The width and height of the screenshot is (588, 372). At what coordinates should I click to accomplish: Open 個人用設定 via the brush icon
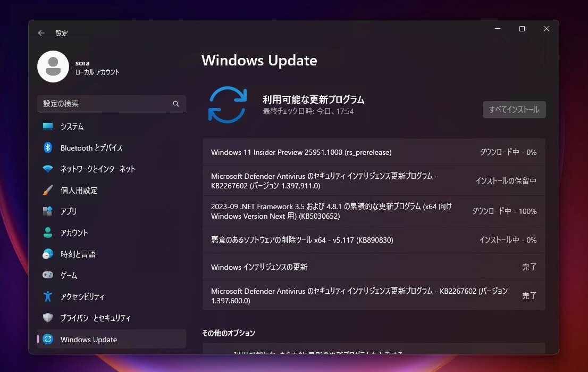(x=47, y=190)
